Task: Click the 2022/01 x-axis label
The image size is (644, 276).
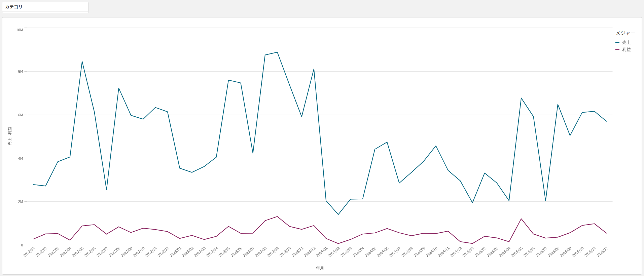Action: point(30,252)
